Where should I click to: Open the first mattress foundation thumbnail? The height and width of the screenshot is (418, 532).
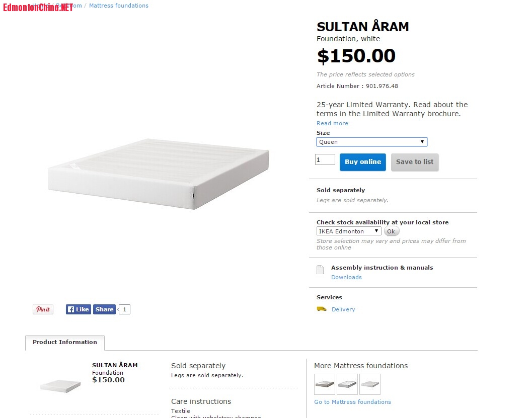[324, 384]
